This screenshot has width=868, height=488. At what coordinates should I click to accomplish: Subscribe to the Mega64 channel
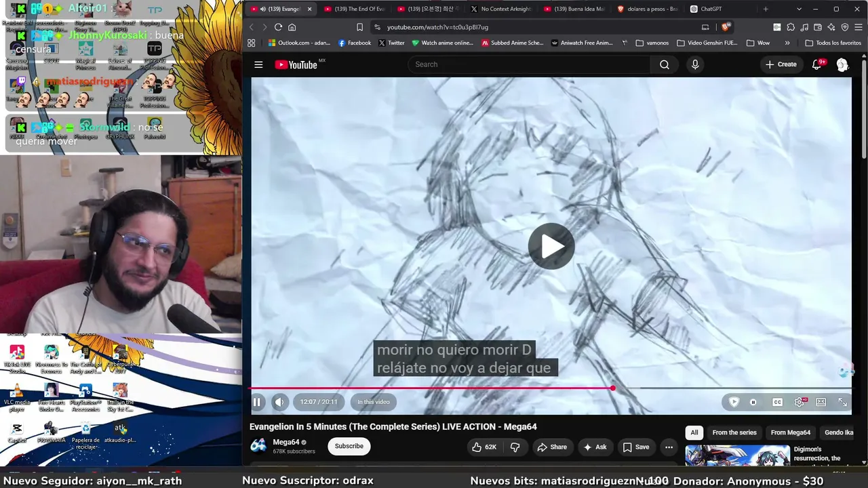349,446
